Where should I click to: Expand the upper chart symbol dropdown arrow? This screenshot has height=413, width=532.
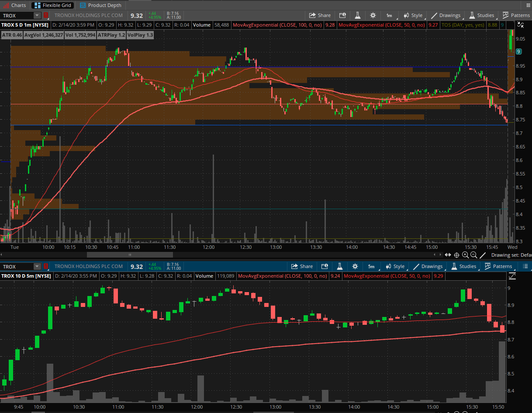pyautogui.click(x=37, y=15)
